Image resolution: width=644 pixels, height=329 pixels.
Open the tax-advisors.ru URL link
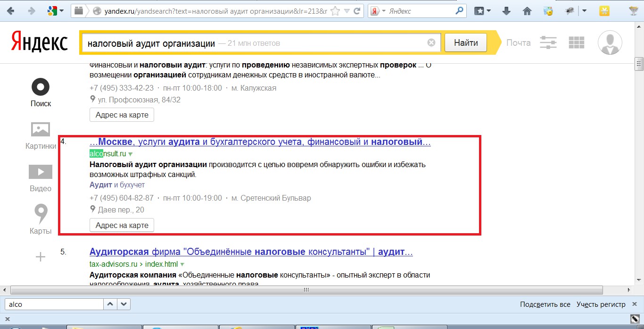pos(133,264)
